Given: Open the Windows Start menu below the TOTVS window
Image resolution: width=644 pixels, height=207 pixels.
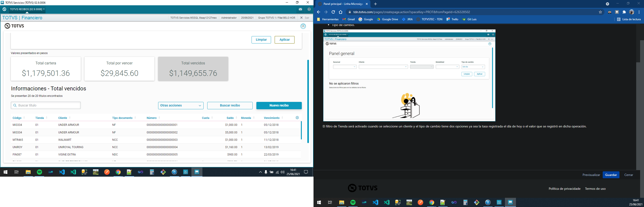Looking at the screenshot, I should point(5,172).
